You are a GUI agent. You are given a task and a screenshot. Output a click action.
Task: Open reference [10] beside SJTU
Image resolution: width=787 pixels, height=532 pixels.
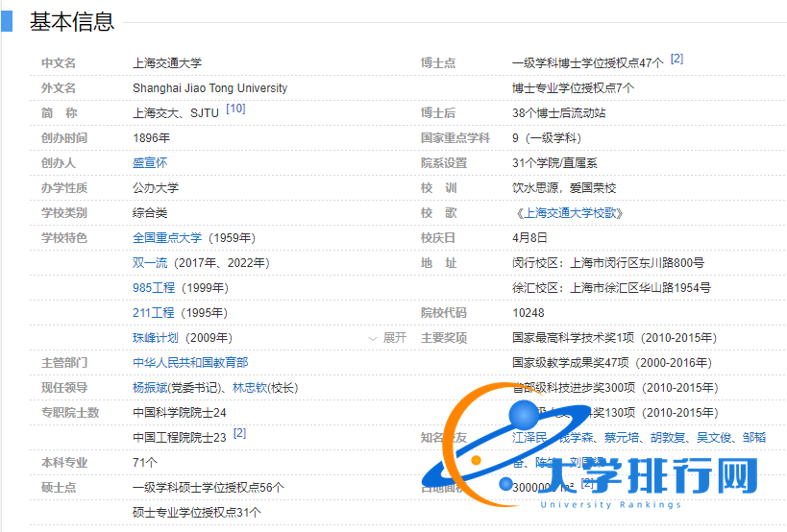pos(235,109)
